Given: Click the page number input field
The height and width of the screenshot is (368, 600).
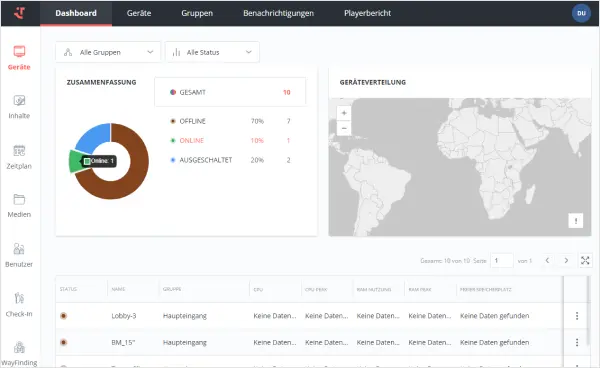Looking at the screenshot, I should 501,261.
